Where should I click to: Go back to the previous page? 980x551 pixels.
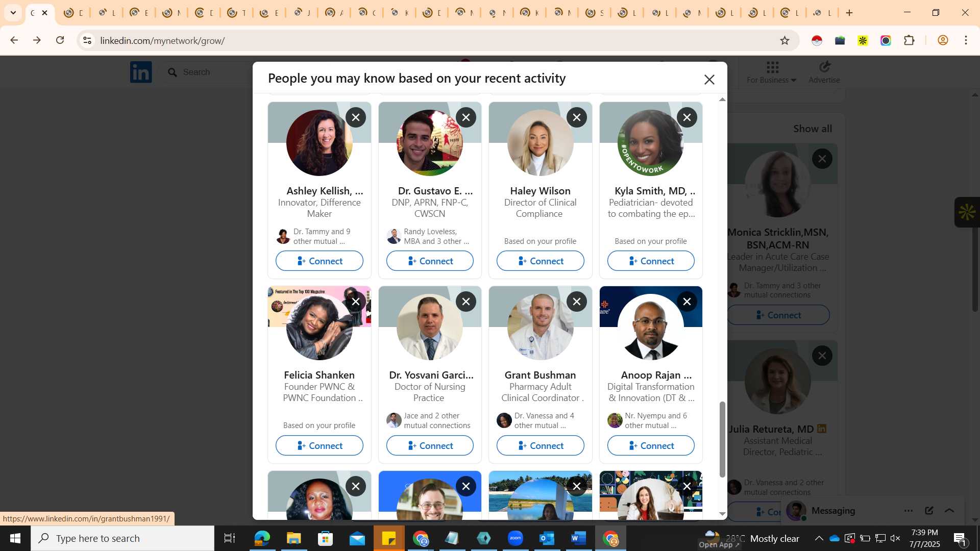pyautogui.click(x=14, y=40)
